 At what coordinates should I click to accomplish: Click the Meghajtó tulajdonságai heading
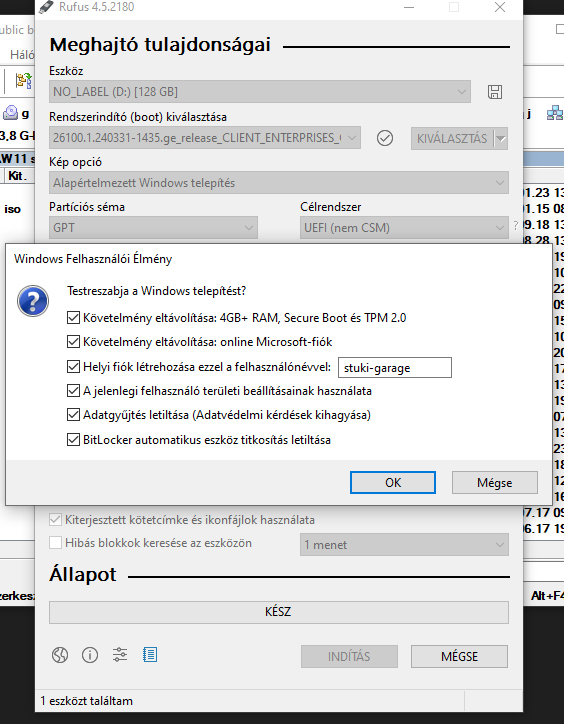click(x=160, y=45)
